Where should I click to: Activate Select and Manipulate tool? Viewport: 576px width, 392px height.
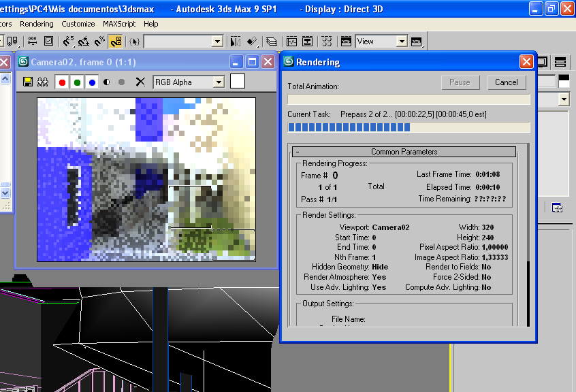[x=32, y=42]
